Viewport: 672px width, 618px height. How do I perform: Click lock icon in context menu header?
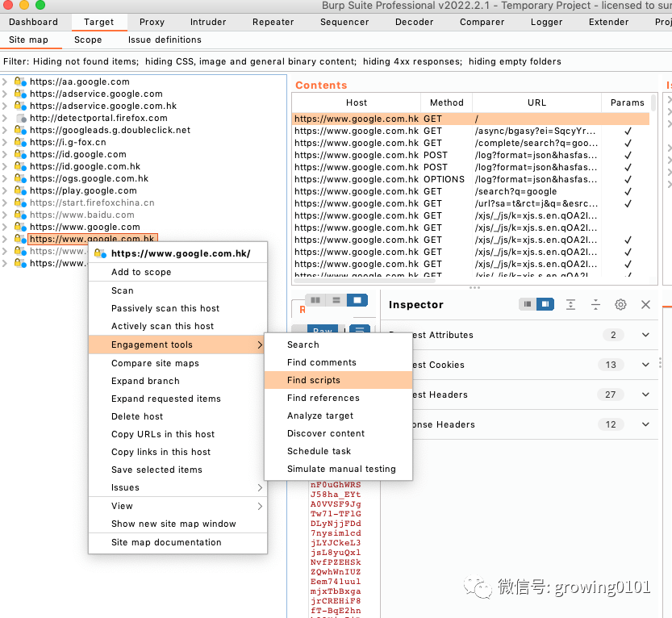(x=100, y=253)
